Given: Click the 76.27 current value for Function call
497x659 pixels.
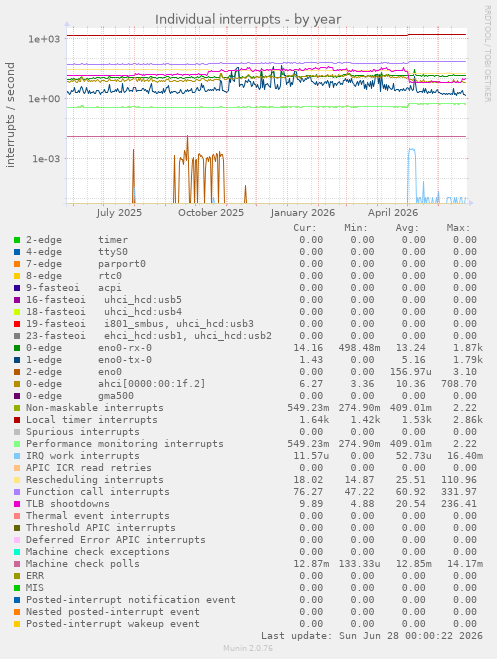Looking at the screenshot, I should (x=308, y=492).
